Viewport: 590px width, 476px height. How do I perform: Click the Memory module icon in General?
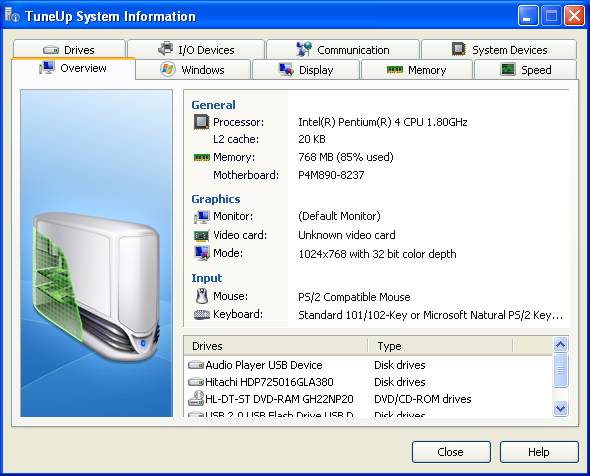[x=201, y=157]
